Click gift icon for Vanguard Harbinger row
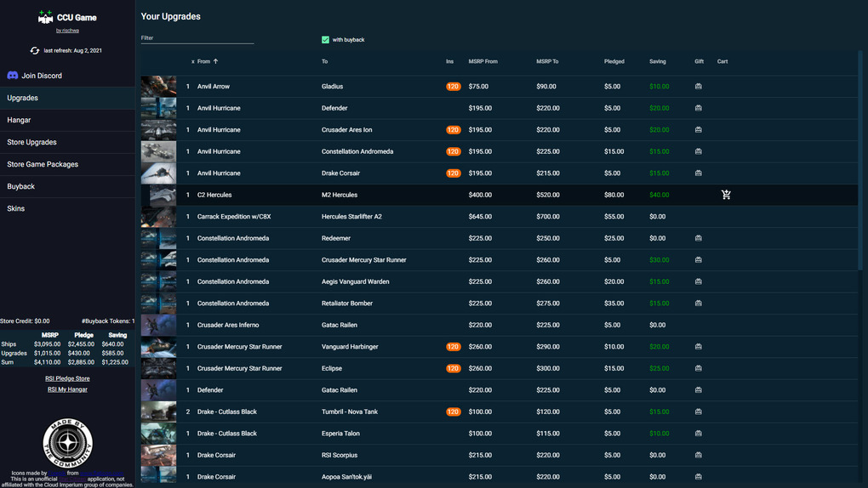The height and width of the screenshot is (488, 868). click(699, 347)
